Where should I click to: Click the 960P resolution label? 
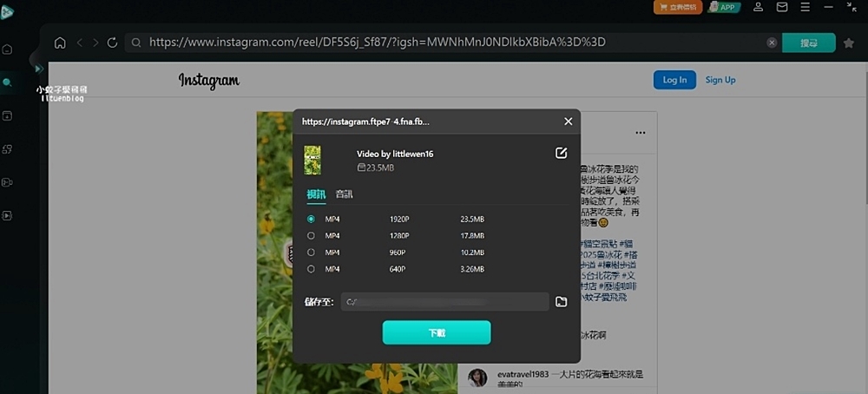[398, 253]
